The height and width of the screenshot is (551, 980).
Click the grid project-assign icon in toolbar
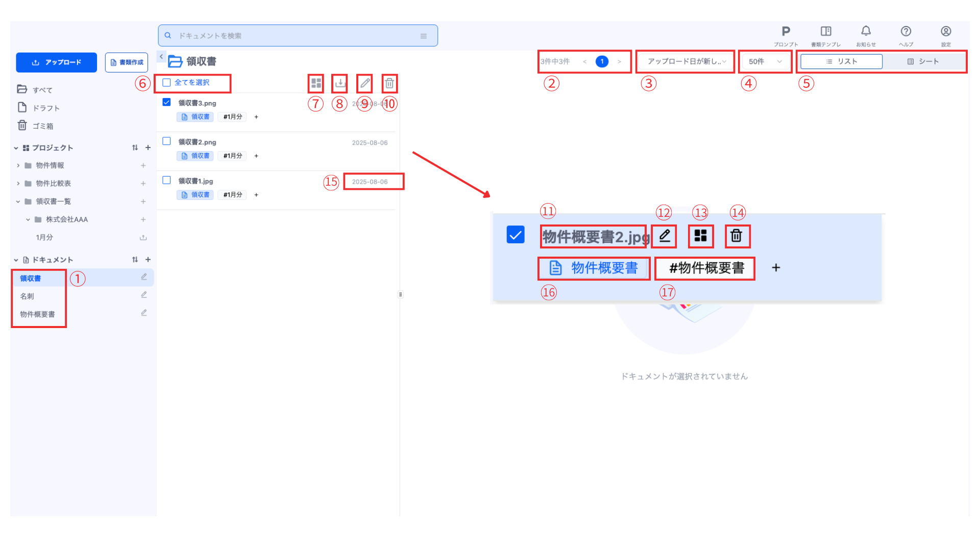click(x=316, y=83)
